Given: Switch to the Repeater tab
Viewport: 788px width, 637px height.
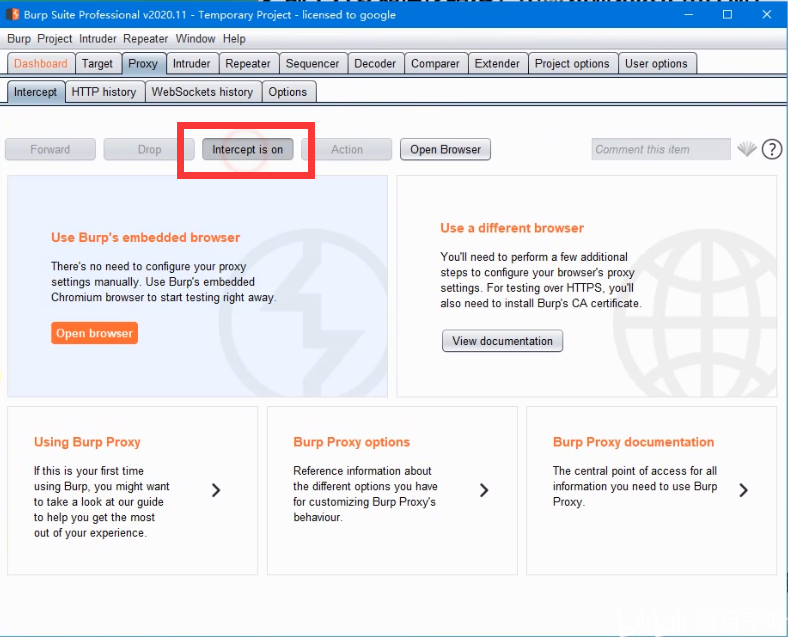Looking at the screenshot, I should tap(248, 64).
